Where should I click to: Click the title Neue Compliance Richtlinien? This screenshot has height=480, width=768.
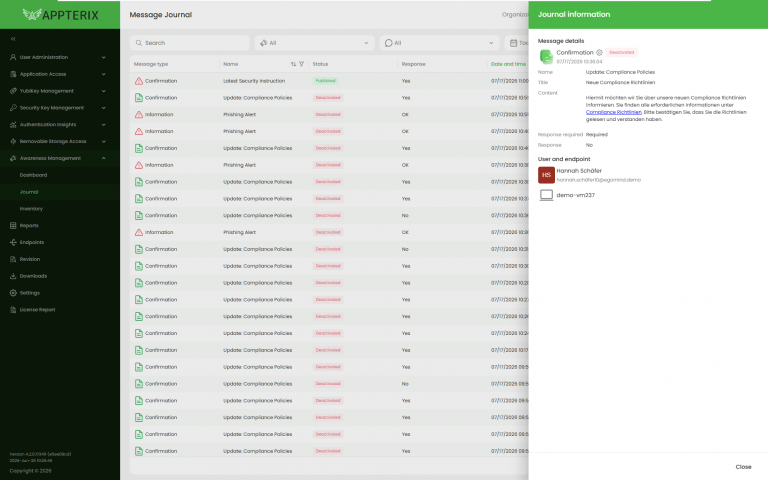(x=620, y=82)
